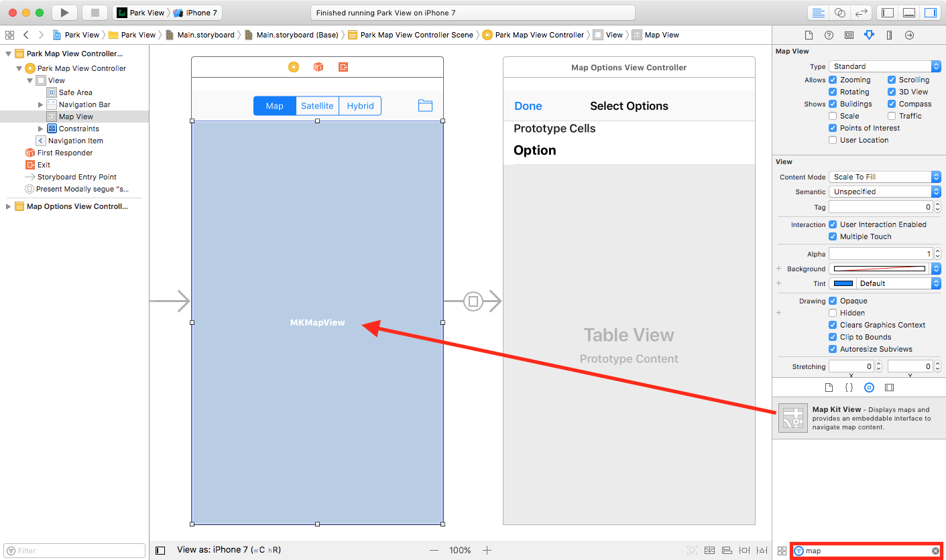The image size is (946, 560).
Task: Show the Identity inspector
Action: click(x=849, y=35)
